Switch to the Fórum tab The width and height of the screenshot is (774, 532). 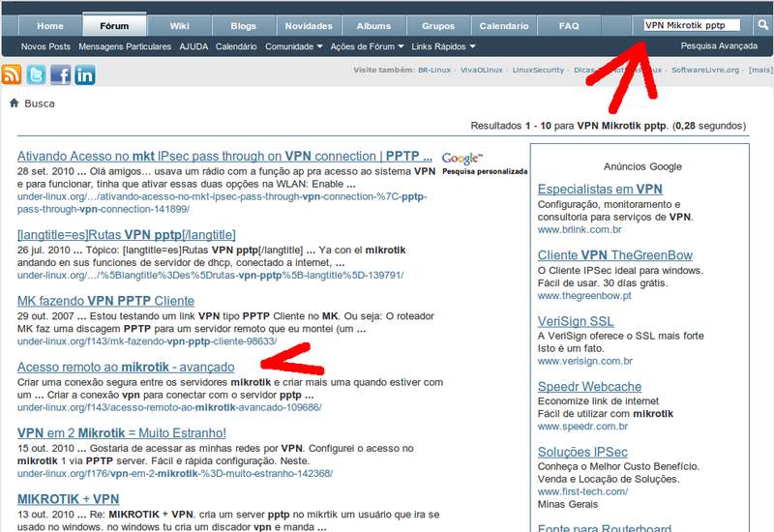click(x=114, y=26)
